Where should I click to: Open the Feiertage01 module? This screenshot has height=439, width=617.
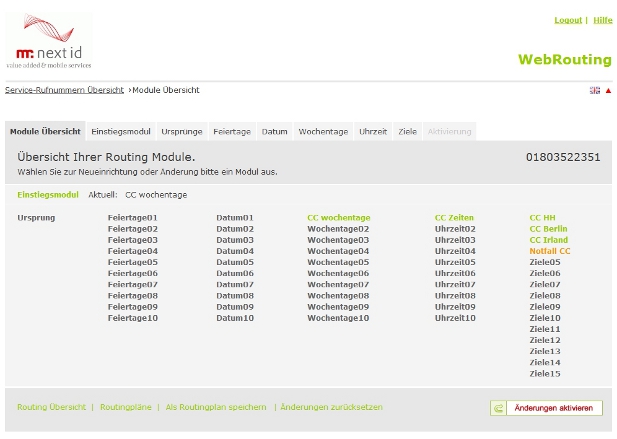pos(132,217)
